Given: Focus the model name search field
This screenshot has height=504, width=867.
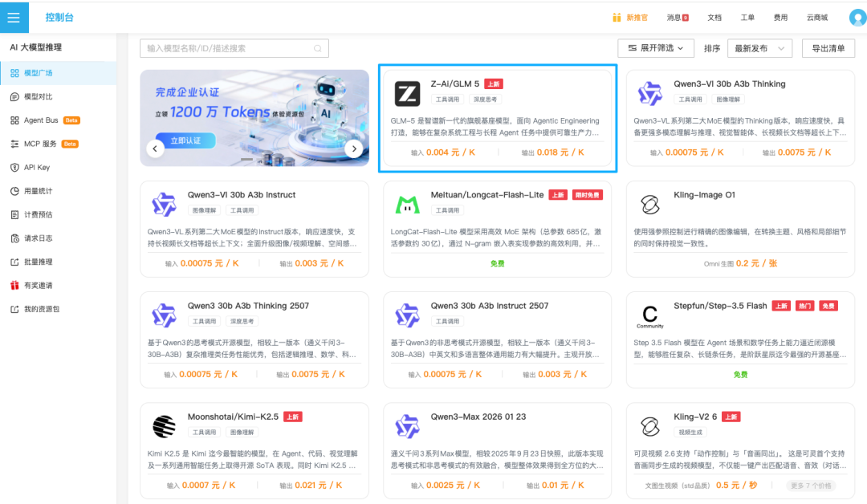Looking at the screenshot, I should pos(234,49).
